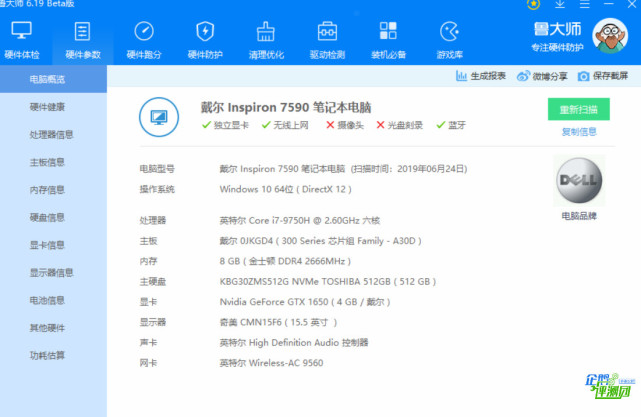641x417 pixels.
Task: Click the Wireless-AC 9560 value
Action: tap(271, 363)
